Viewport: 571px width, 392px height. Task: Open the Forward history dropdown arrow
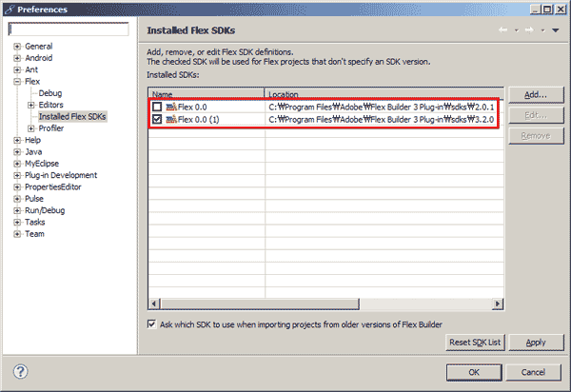[x=542, y=30]
